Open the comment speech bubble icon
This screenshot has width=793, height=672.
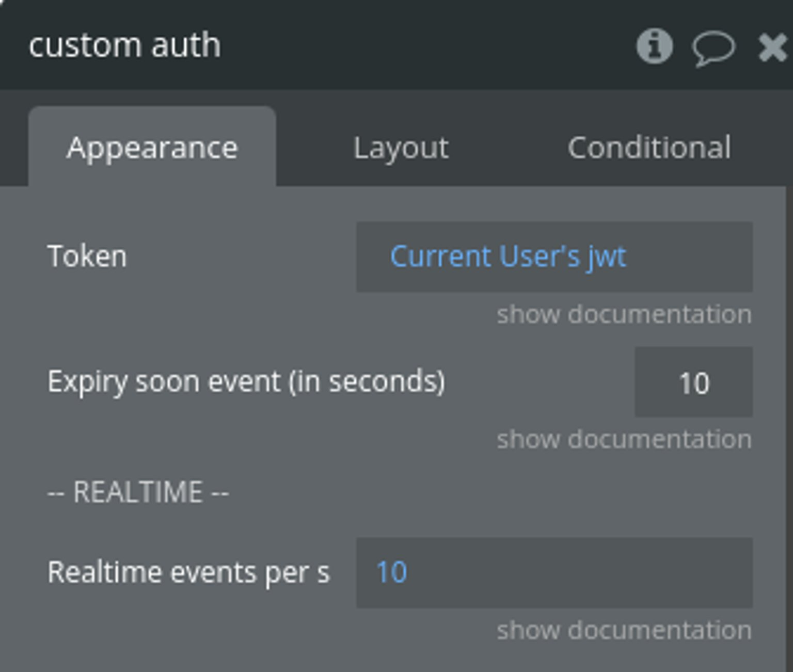tap(713, 49)
